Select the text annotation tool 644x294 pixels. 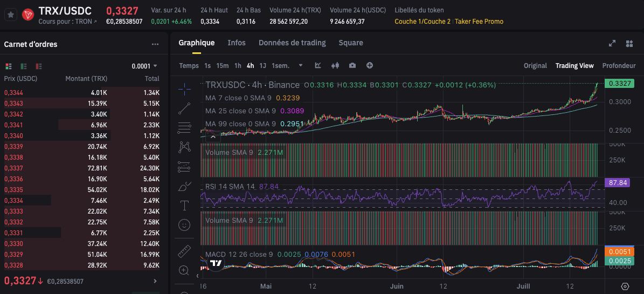point(185,205)
